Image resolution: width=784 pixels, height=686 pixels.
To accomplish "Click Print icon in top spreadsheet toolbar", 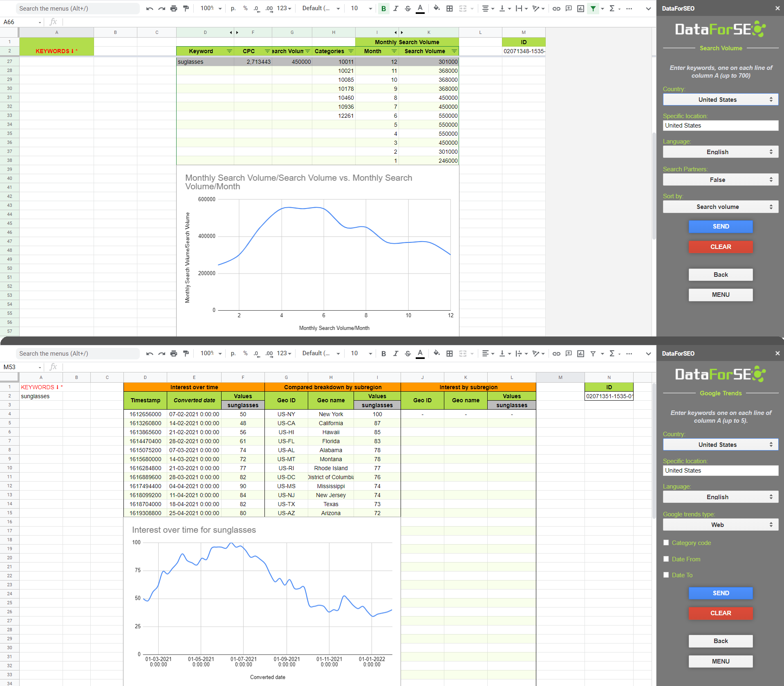I will tap(174, 9).
